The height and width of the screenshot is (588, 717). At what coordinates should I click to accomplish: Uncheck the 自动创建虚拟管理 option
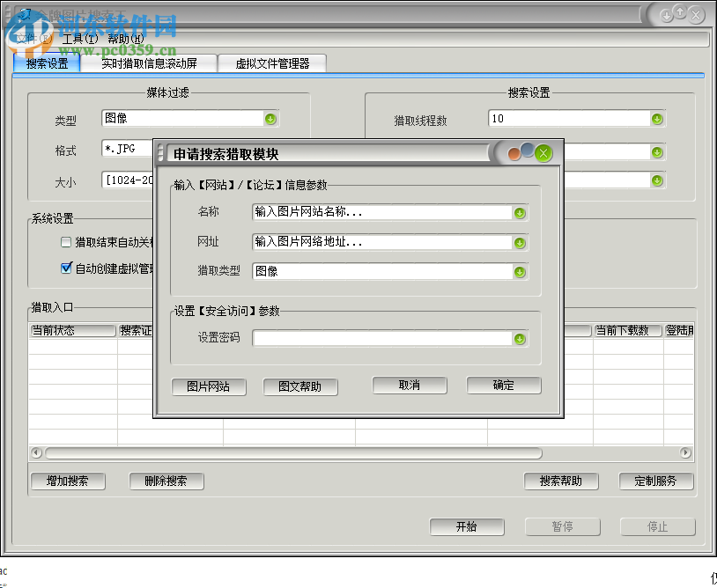65,268
